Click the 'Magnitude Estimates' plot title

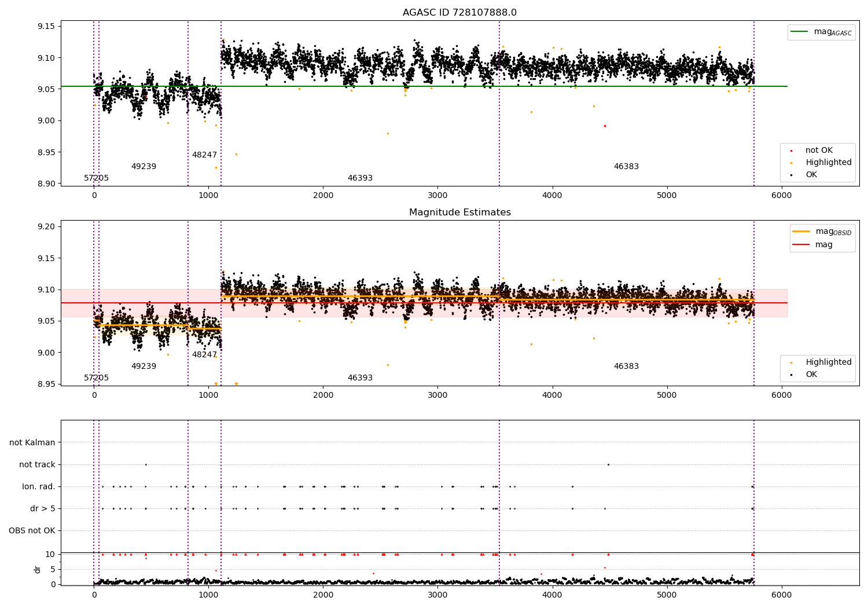tap(460, 213)
